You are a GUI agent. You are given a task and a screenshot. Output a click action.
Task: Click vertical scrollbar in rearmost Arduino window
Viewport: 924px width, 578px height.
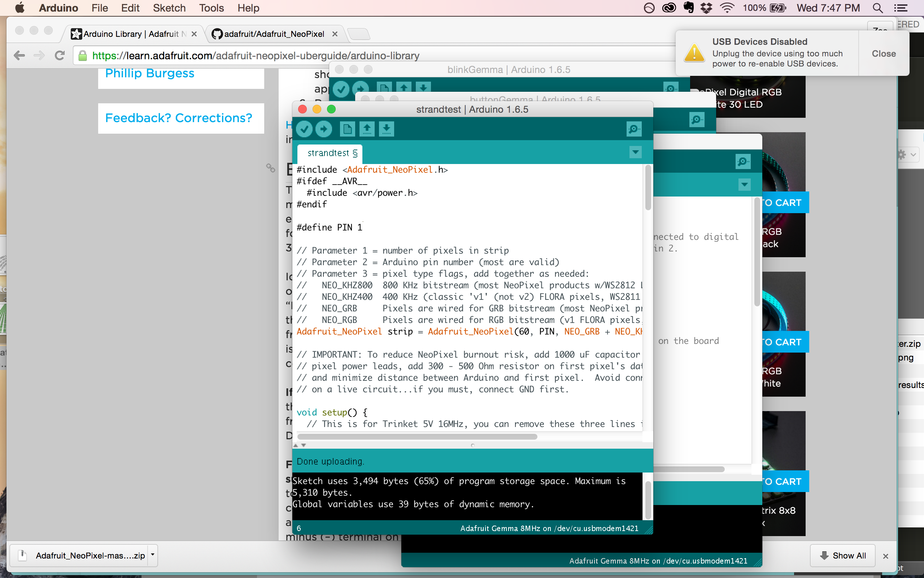pos(757,252)
